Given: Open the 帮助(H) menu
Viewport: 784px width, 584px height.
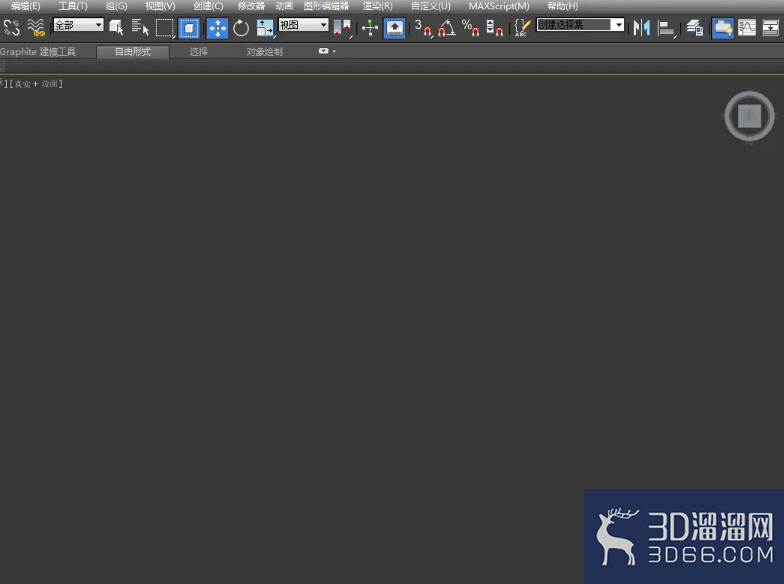Looking at the screenshot, I should coord(562,6).
